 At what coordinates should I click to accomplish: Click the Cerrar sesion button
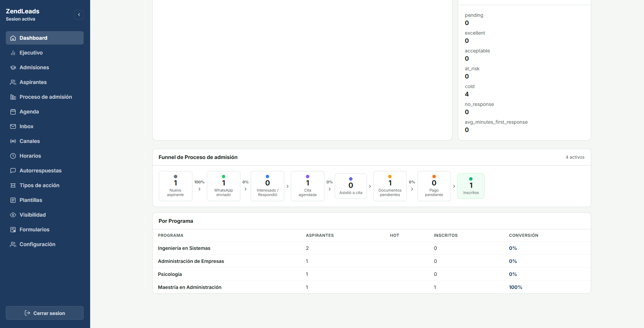(45, 313)
